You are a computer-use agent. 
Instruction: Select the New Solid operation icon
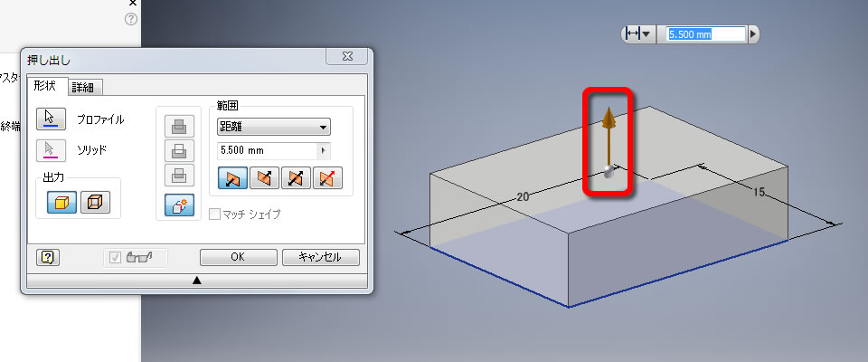click(179, 205)
